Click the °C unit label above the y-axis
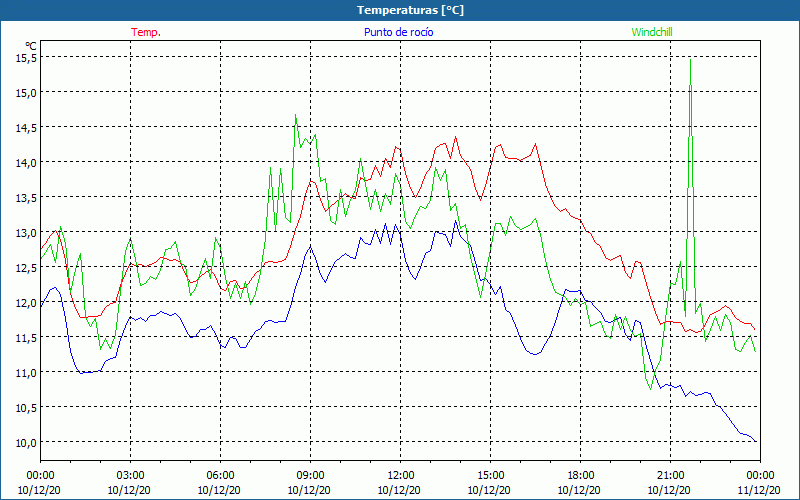 (x=31, y=46)
